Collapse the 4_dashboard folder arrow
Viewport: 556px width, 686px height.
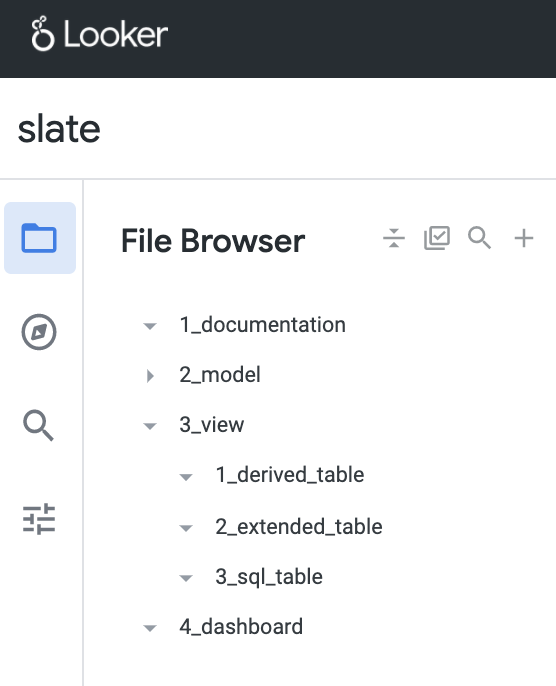tap(150, 628)
